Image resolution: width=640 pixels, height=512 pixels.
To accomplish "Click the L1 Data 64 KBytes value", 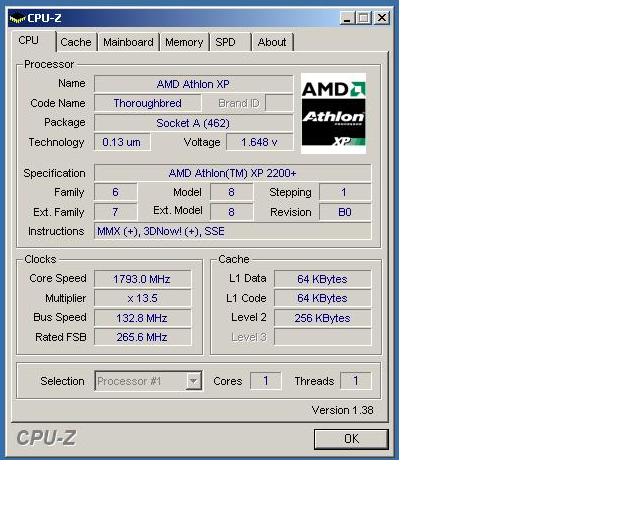I will [x=322, y=279].
